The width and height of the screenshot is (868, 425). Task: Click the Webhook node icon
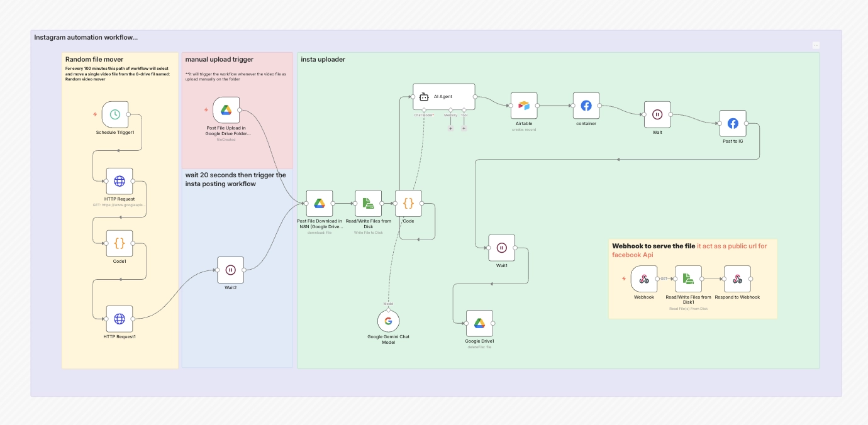643,279
